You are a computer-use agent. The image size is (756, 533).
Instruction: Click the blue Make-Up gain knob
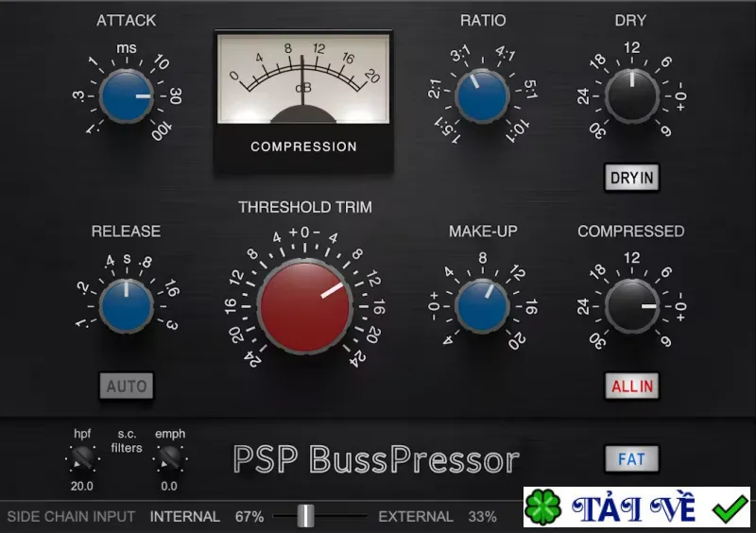(482, 306)
